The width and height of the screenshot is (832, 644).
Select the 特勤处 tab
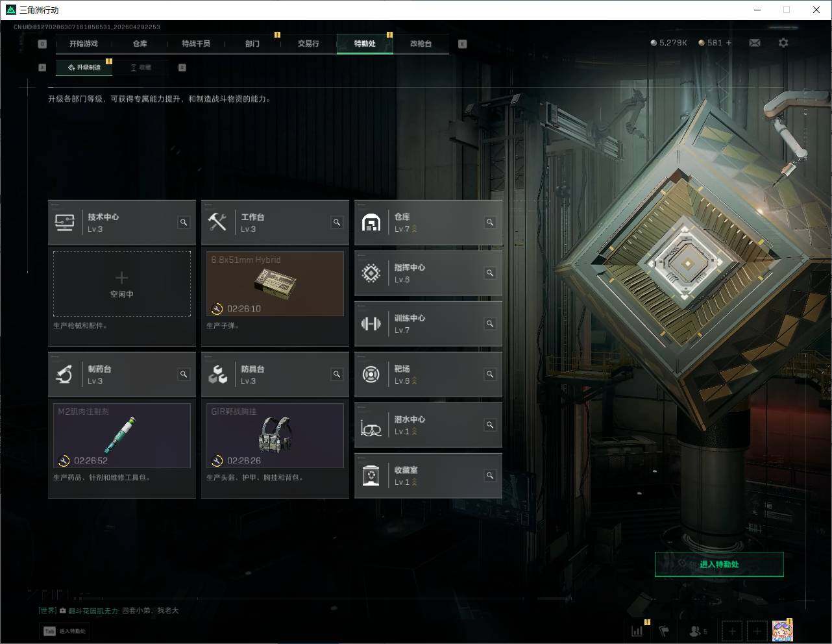tap(365, 43)
